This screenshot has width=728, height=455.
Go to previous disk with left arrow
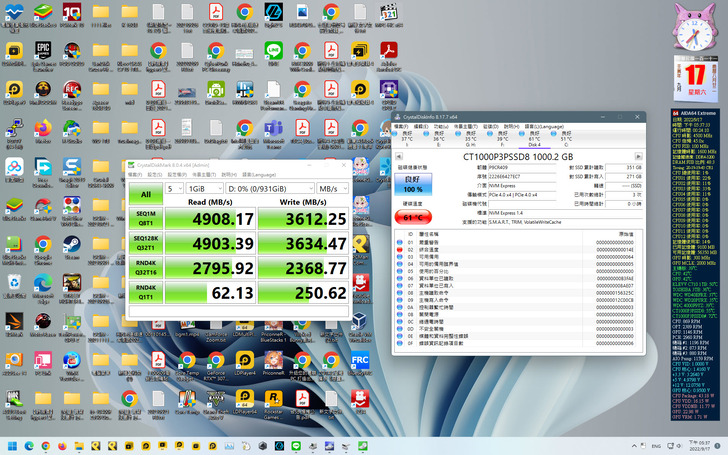coord(397,158)
